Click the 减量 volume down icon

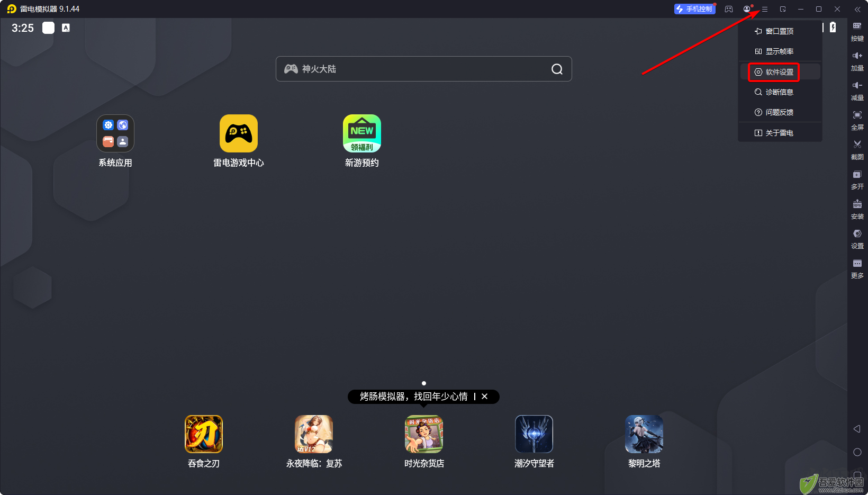[x=857, y=91]
